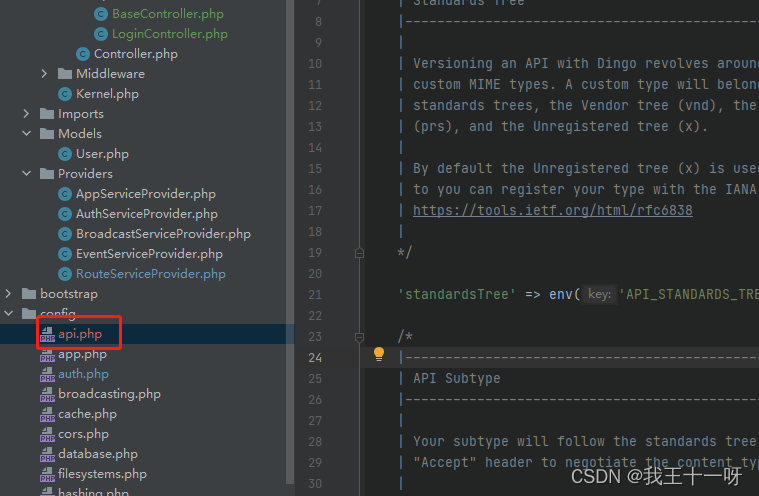Open EventServiceProvider.php file

point(149,254)
